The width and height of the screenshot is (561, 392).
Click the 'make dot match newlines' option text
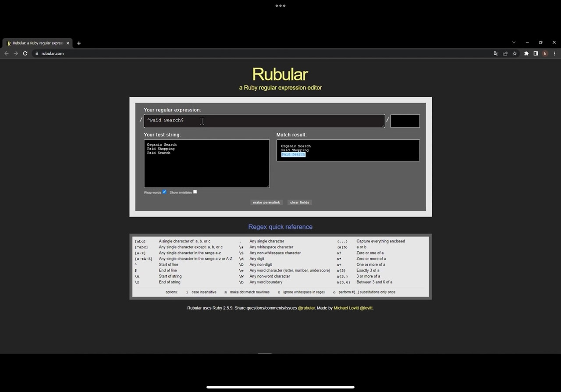pos(250,292)
